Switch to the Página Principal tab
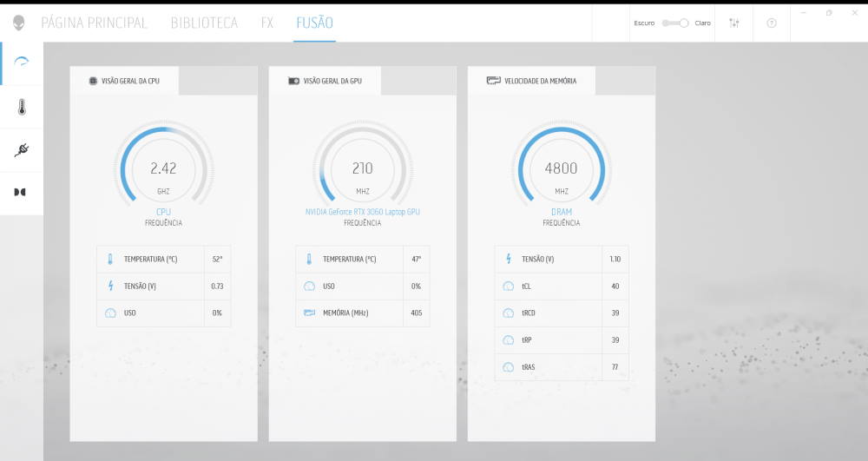 click(94, 23)
